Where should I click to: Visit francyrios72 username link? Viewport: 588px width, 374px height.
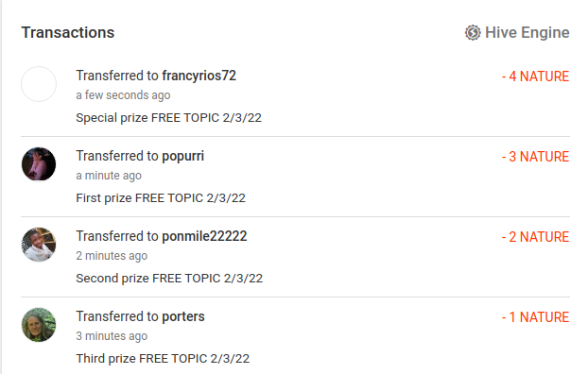coord(199,76)
